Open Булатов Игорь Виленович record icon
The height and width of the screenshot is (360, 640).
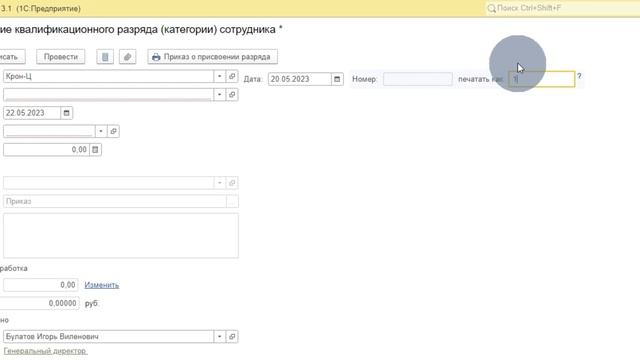[232, 337]
